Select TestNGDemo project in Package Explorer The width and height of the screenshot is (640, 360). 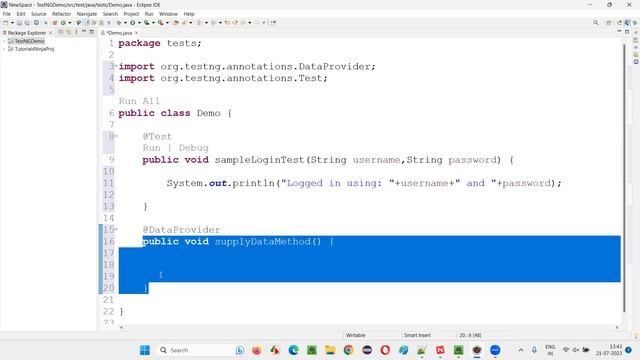tap(29, 41)
